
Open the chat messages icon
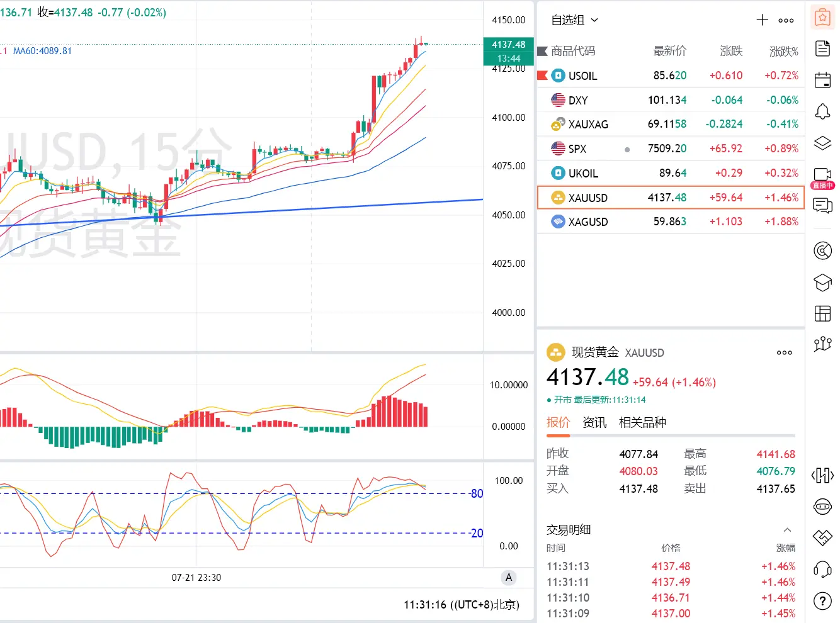click(x=822, y=205)
